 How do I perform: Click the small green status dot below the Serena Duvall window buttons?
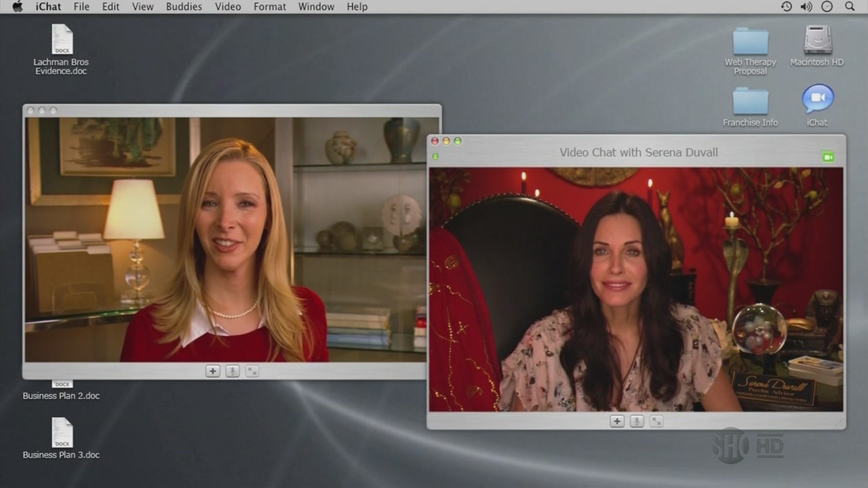435,157
